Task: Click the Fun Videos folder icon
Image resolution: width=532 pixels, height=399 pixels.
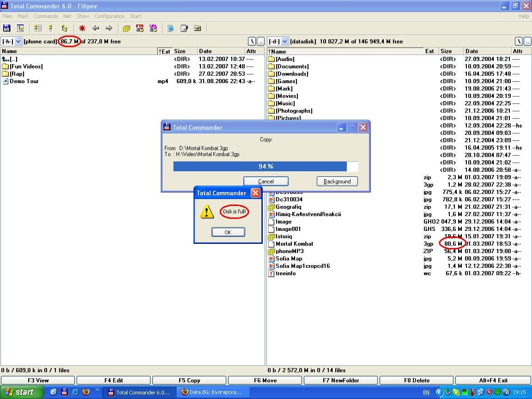Action: coord(5,66)
